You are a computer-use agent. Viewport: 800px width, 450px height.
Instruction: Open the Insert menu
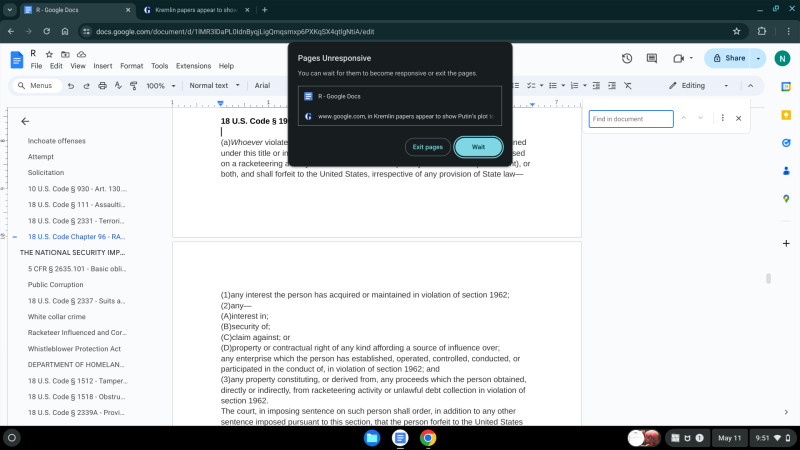coord(102,66)
